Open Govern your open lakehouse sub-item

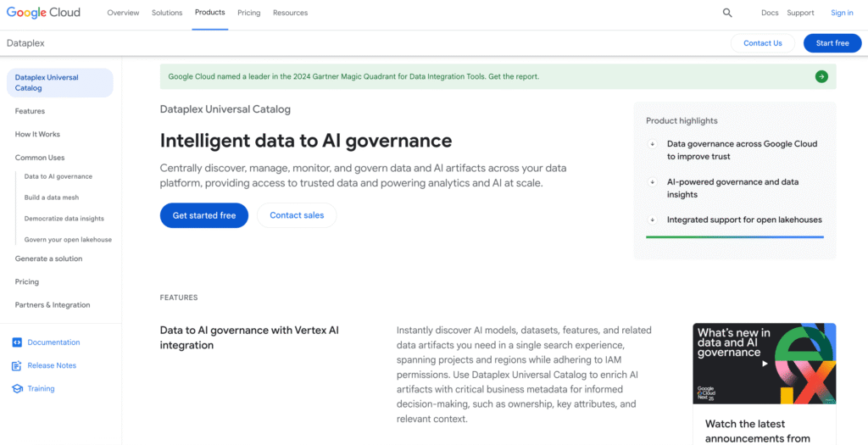pos(68,240)
